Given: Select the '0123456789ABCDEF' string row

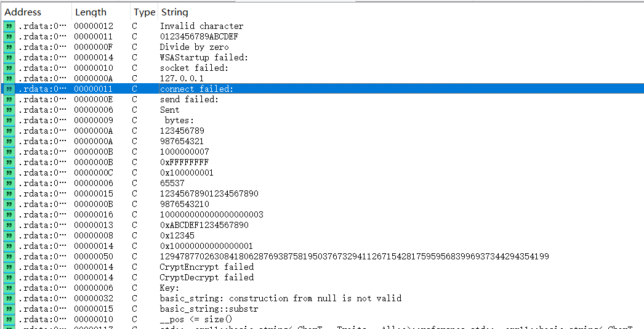Looking at the screenshot, I should 199,36.
